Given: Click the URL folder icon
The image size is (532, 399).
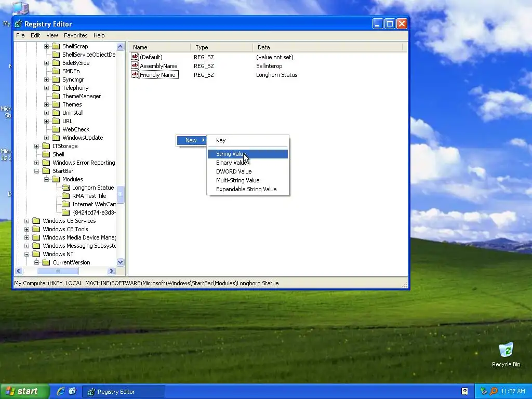Looking at the screenshot, I should click(56, 121).
